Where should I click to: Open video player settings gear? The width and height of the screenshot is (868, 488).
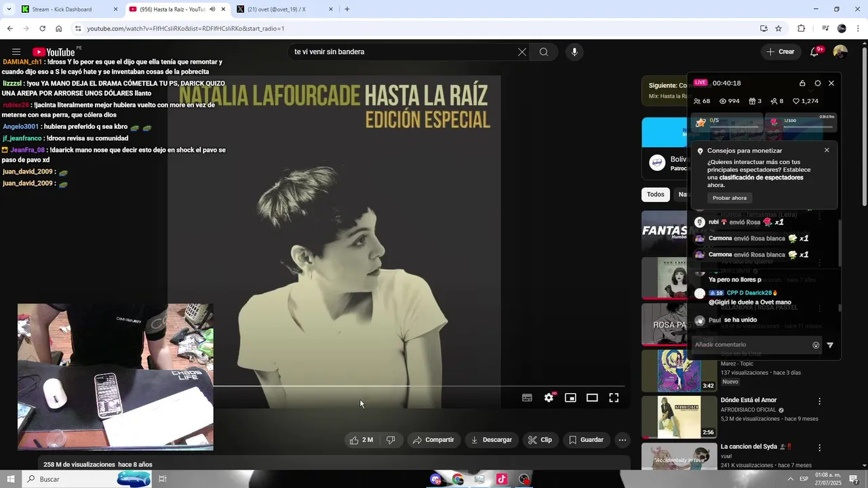click(x=549, y=398)
